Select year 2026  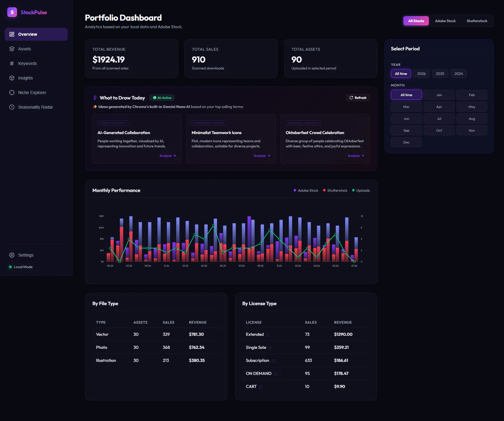pos(421,74)
